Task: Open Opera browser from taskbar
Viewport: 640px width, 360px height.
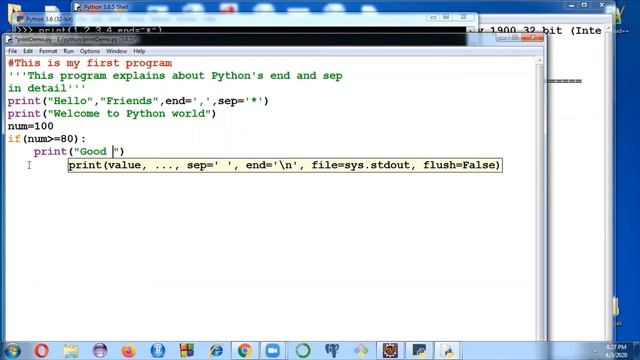Action: click(41, 351)
